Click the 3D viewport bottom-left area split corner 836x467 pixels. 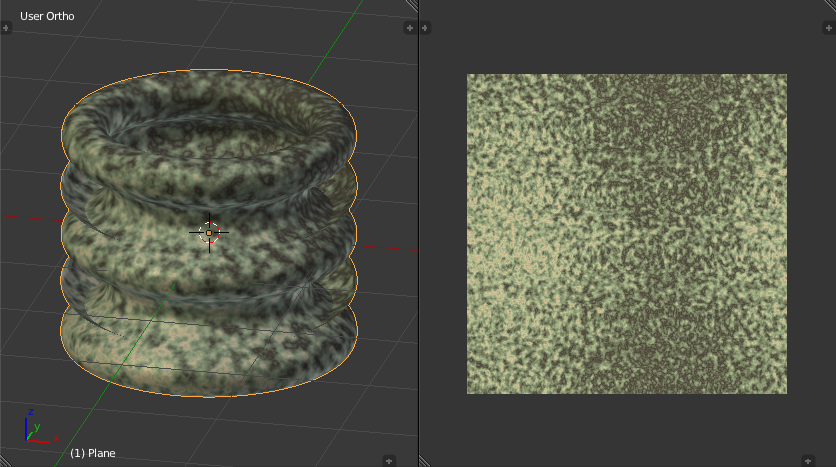5,461
